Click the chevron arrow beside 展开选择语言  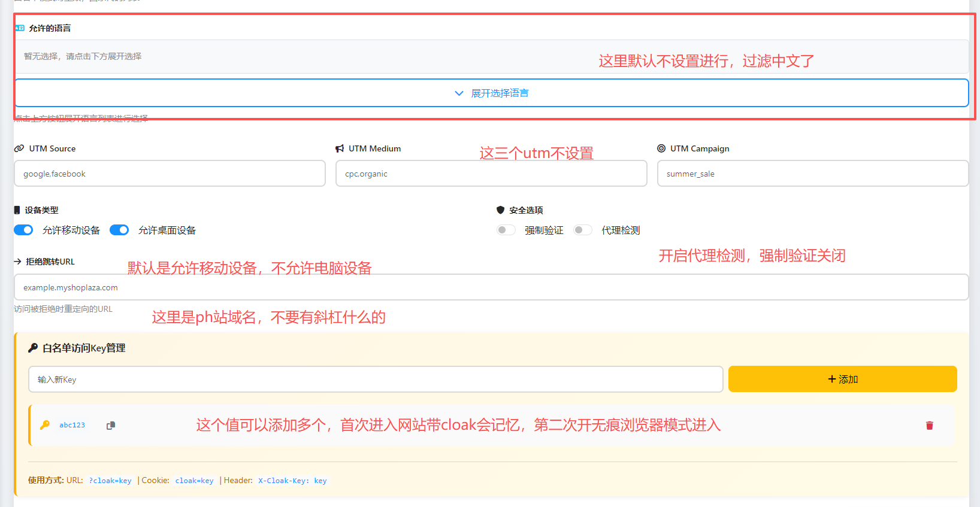[x=459, y=93]
